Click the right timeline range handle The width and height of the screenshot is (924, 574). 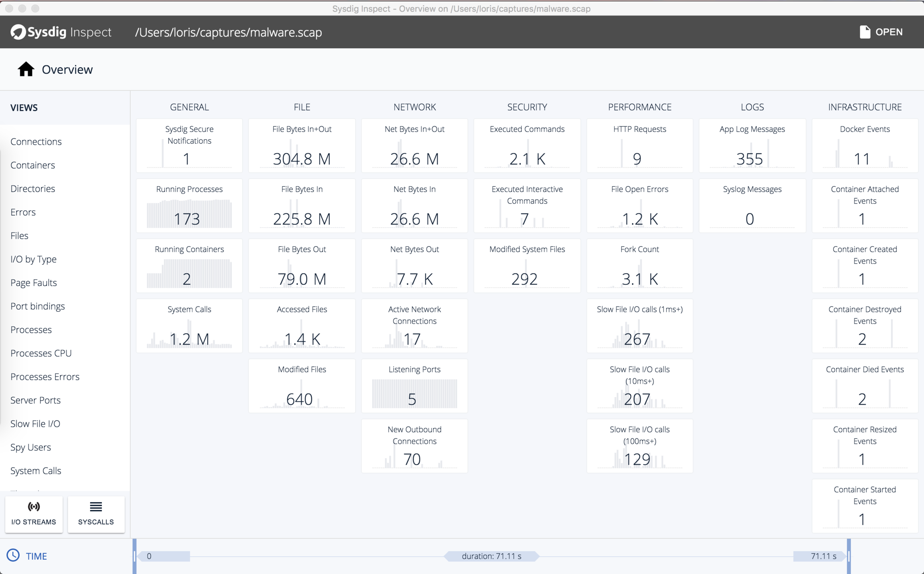click(849, 556)
